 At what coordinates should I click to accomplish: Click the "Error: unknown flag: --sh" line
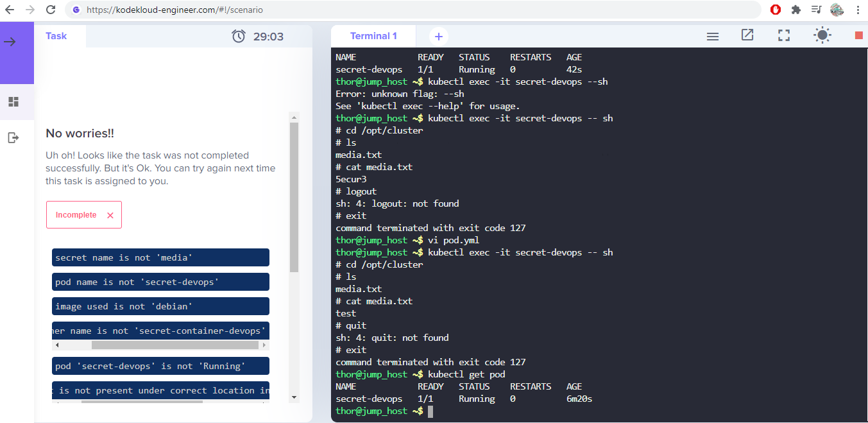coord(400,94)
